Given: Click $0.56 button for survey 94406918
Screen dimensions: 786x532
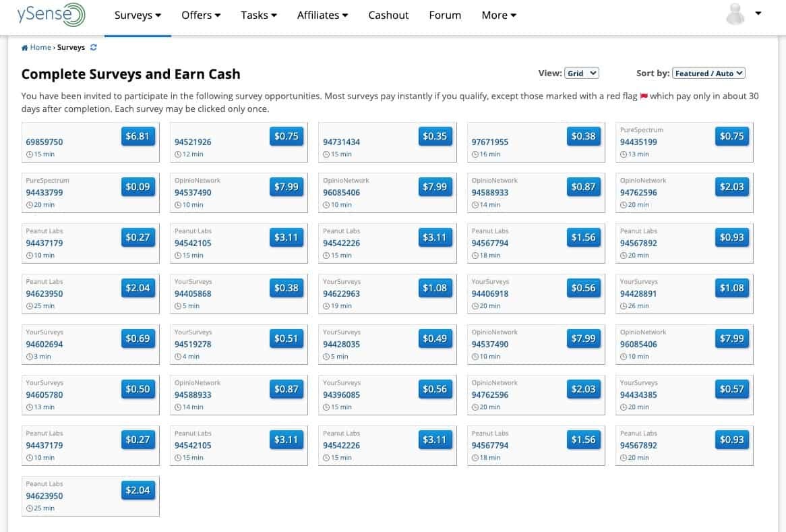Looking at the screenshot, I should [x=584, y=289].
